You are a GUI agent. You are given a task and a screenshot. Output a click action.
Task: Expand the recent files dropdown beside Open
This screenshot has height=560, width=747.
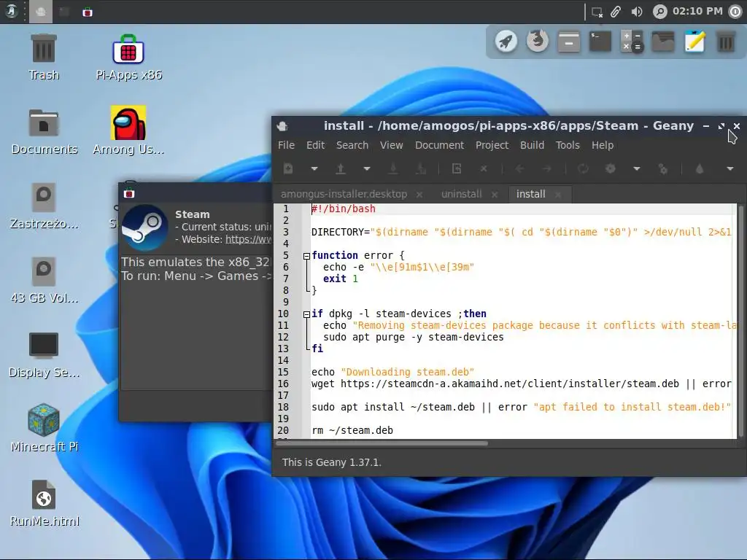367,168
